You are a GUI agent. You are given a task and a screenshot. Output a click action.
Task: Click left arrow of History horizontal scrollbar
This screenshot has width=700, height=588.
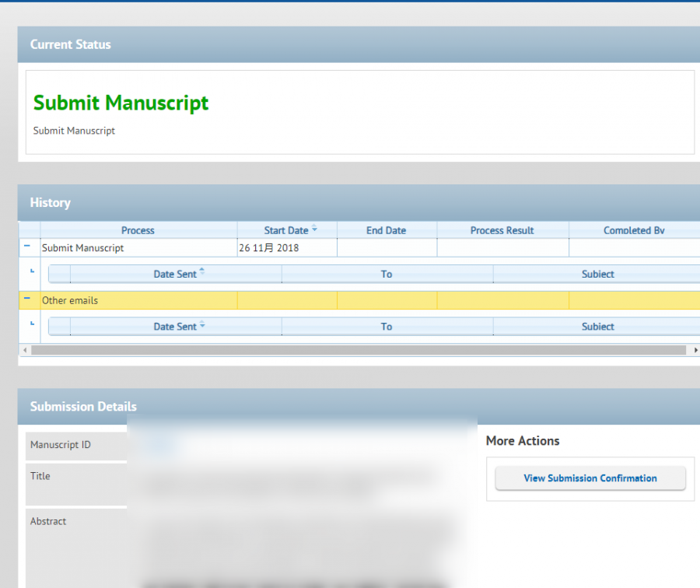click(x=25, y=351)
